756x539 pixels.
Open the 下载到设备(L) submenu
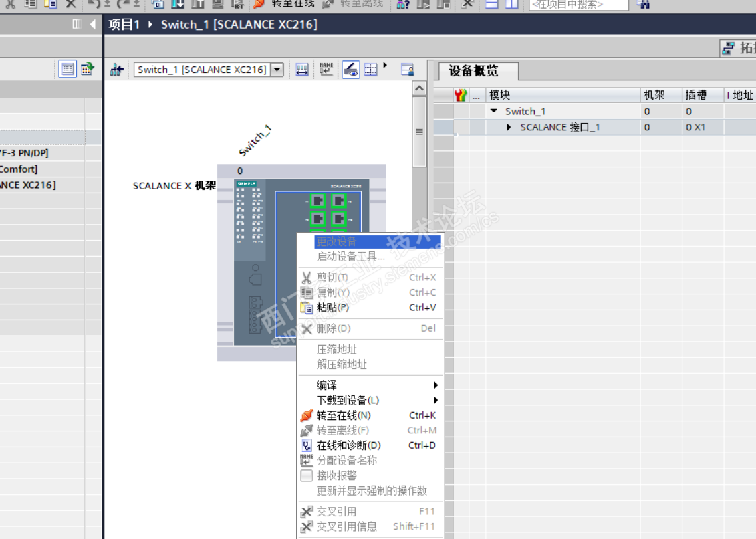370,400
